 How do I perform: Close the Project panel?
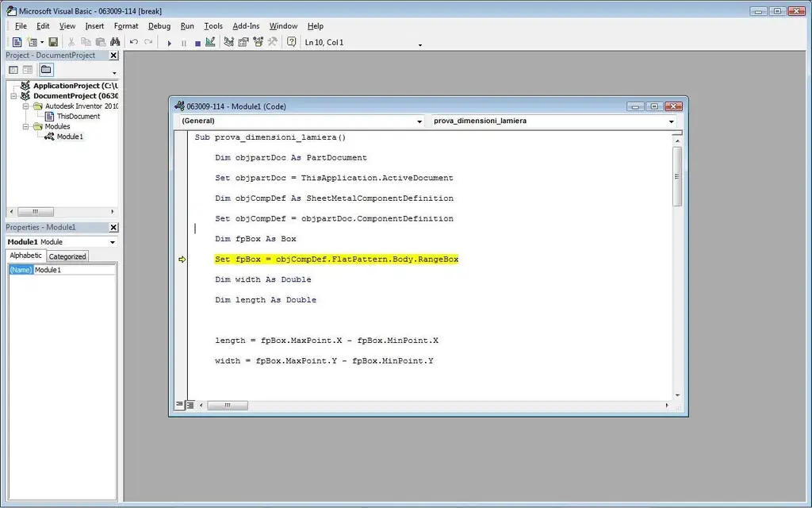click(x=113, y=56)
